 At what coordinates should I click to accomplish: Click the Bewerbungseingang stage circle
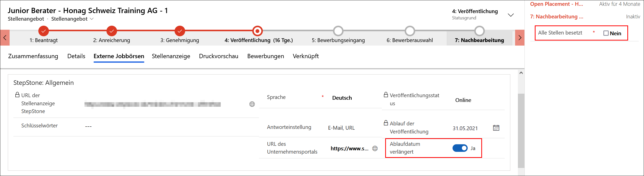coord(338,31)
